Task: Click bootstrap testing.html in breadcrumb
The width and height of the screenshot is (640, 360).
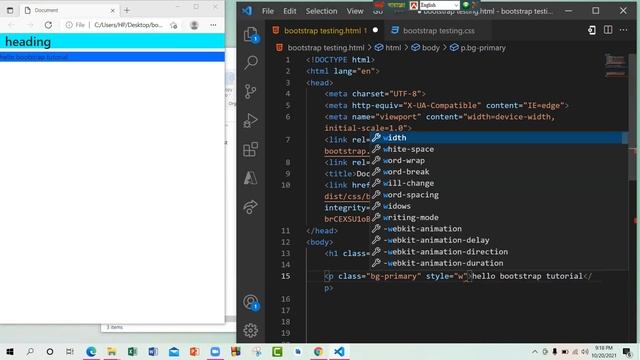Action: [325, 48]
